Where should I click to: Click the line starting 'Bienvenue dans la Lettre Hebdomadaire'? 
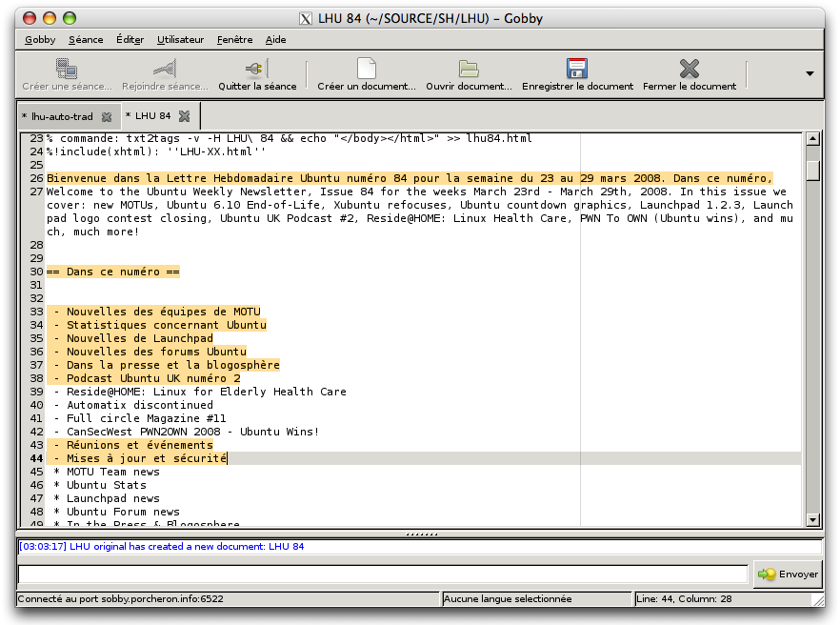point(410,178)
